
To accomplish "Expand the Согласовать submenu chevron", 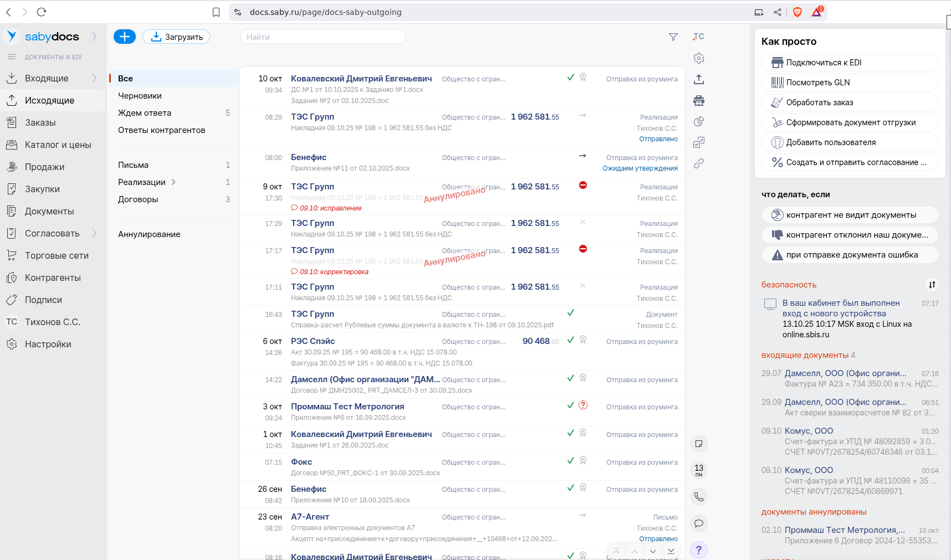I will pos(94,233).
